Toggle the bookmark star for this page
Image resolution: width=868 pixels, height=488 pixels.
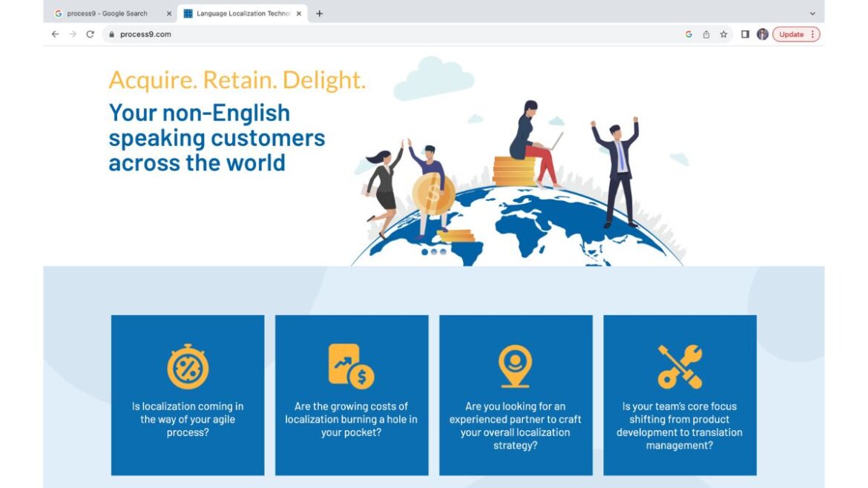[x=723, y=34]
